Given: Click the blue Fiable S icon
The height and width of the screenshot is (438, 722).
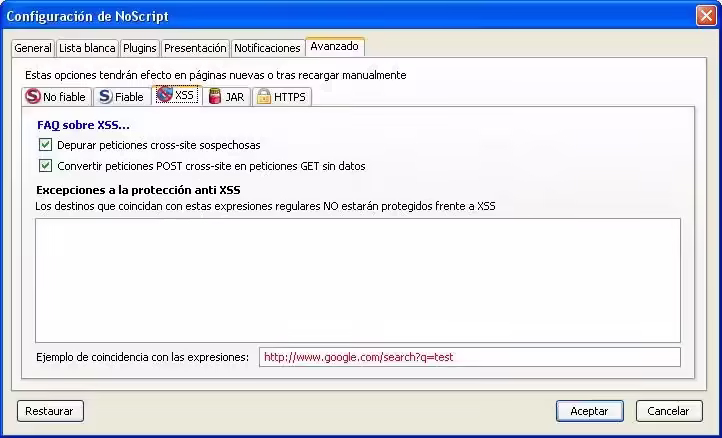Looking at the screenshot, I should (x=105, y=96).
